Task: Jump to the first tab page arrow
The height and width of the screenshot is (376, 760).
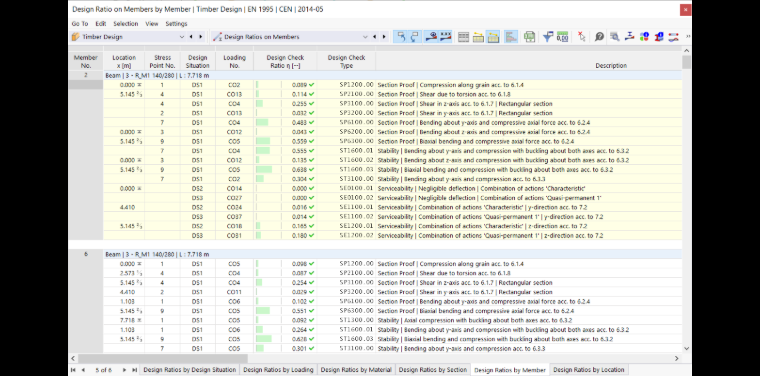Action: tap(74, 370)
